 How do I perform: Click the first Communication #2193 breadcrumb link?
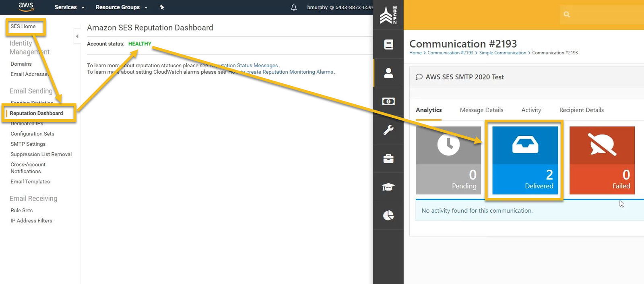coord(450,53)
